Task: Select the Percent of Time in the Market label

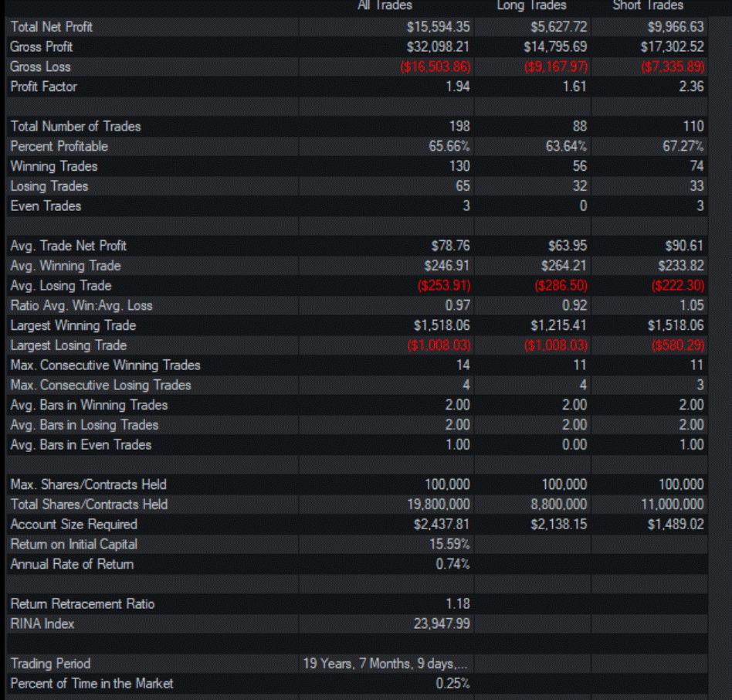Action: (91, 683)
